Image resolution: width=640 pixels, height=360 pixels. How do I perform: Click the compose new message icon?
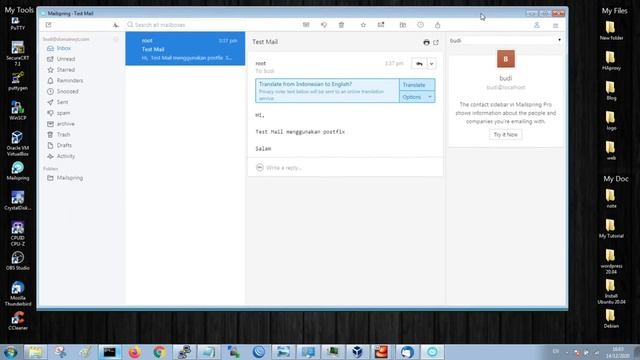49,25
